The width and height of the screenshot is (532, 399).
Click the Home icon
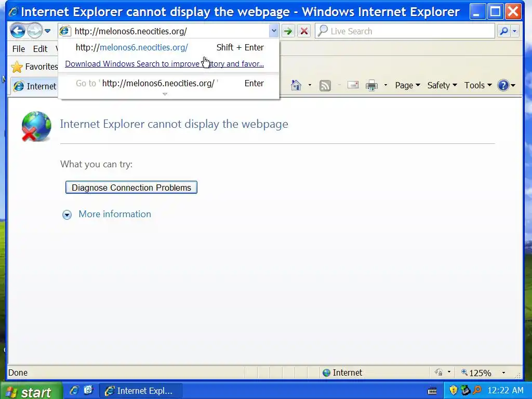click(296, 85)
